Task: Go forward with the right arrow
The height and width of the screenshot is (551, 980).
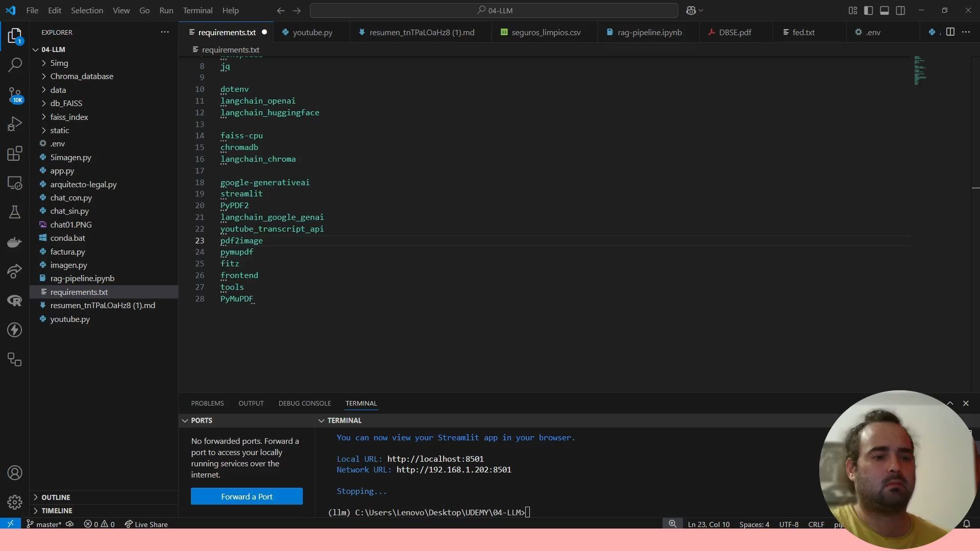Action: [x=297, y=10]
